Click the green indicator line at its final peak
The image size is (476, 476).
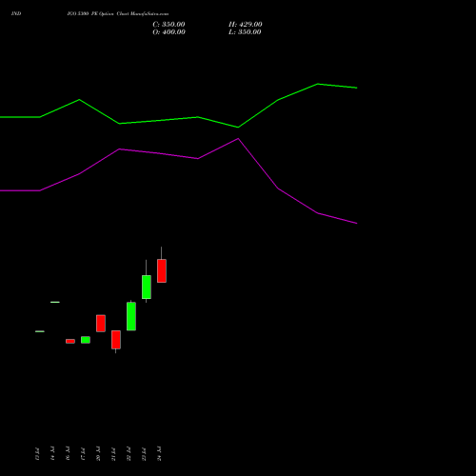coord(318,84)
